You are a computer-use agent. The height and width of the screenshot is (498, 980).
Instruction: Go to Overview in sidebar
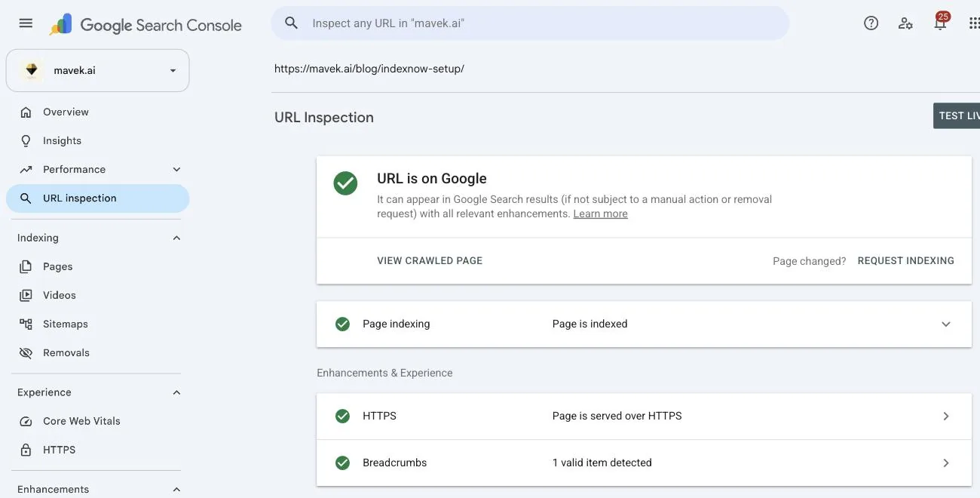click(97, 112)
